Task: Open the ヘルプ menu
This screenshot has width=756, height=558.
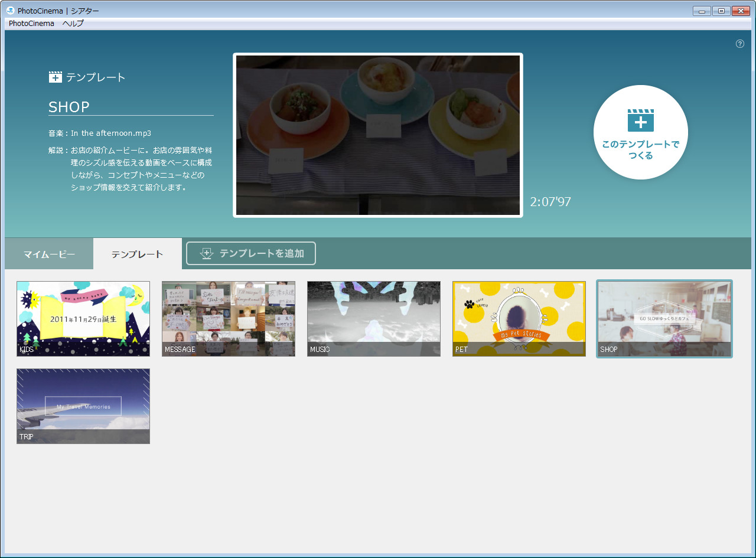Action: coord(73,24)
